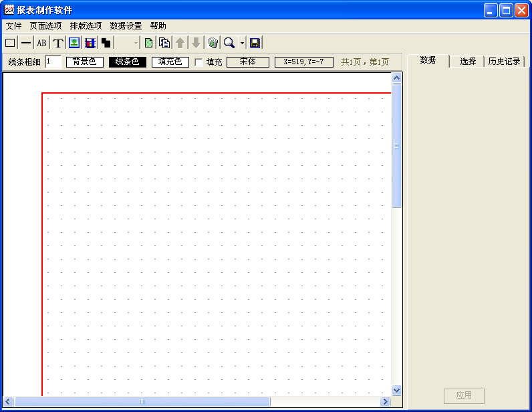Open the zoom magnifier dropdown arrow
The width and height of the screenshot is (532, 412).
(x=242, y=43)
